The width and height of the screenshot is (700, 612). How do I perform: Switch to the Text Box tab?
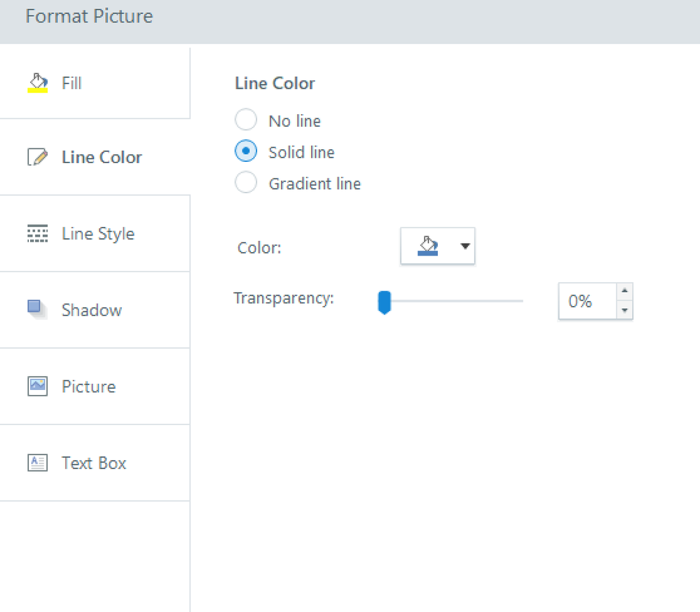[x=94, y=463]
